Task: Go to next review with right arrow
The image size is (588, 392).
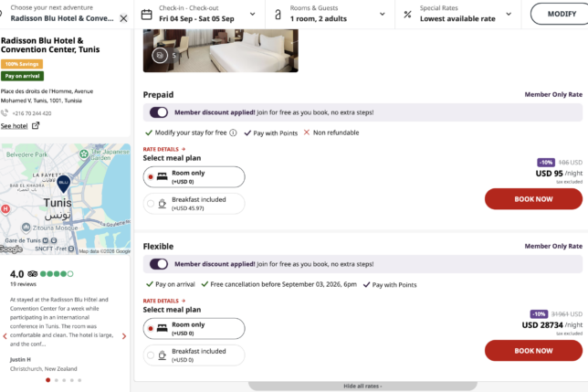Action: 124,336
